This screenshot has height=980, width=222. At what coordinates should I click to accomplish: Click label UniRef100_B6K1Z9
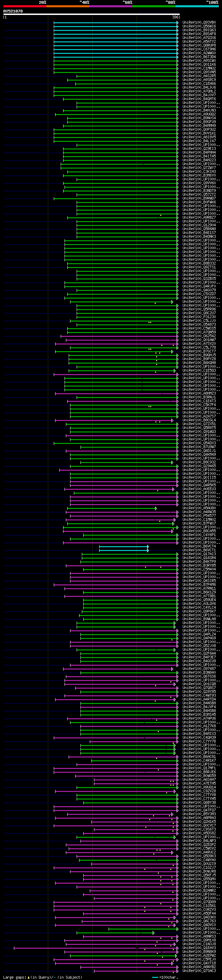point(199,592)
